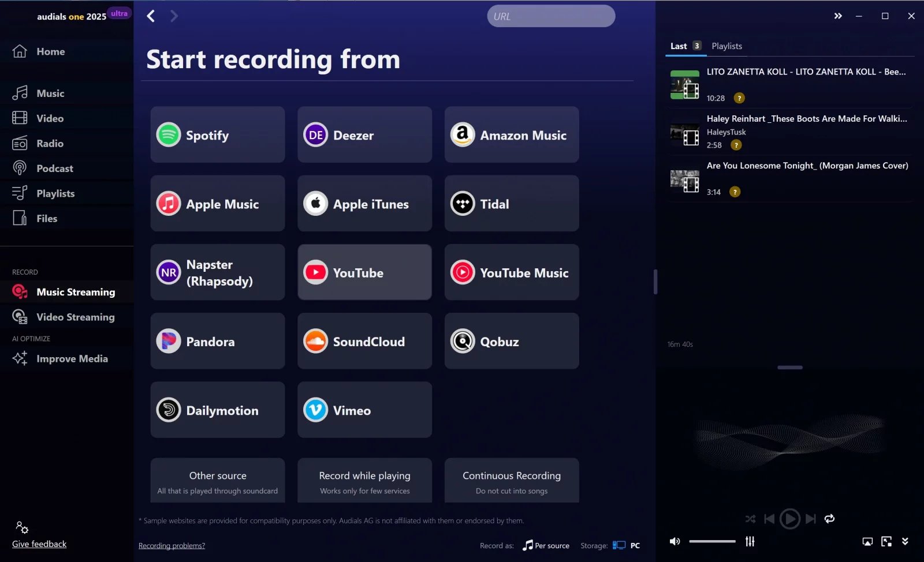The width and height of the screenshot is (924, 562).
Task: Switch to the Last tab
Action: (685, 46)
